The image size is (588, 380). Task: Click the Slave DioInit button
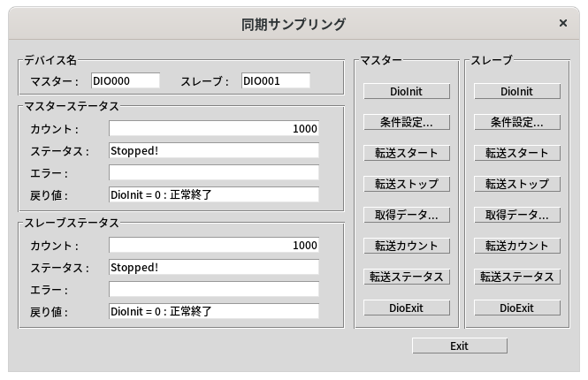(x=516, y=91)
